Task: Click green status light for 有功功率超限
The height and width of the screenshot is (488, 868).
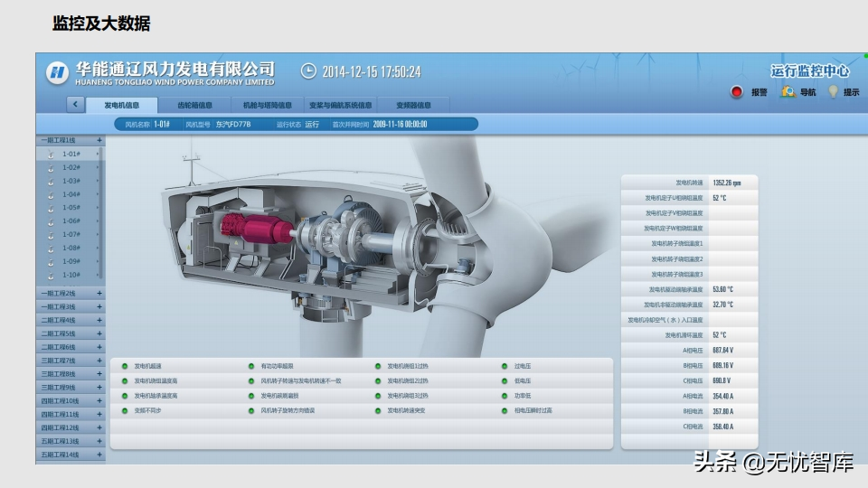Action: point(251,366)
